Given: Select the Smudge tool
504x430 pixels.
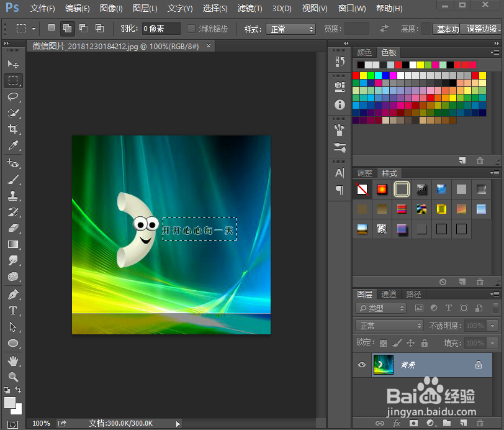Looking at the screenshot, I should click(13, 260).
